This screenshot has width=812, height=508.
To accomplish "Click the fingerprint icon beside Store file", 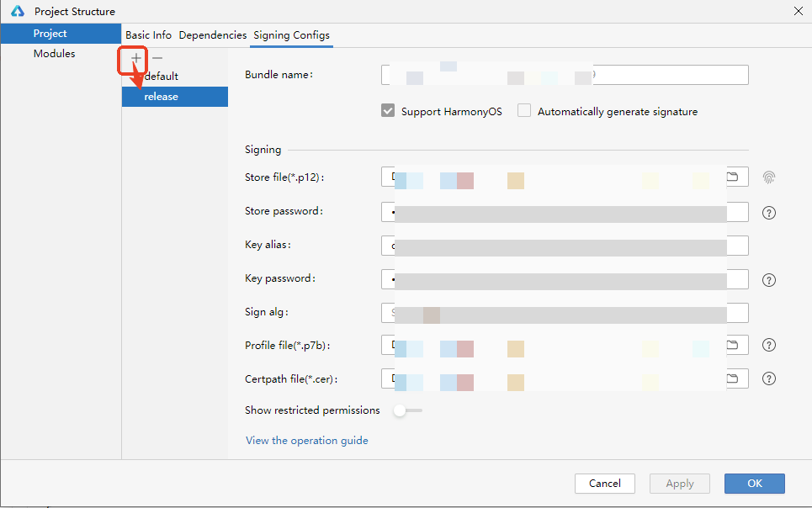I will coord(768,177).
